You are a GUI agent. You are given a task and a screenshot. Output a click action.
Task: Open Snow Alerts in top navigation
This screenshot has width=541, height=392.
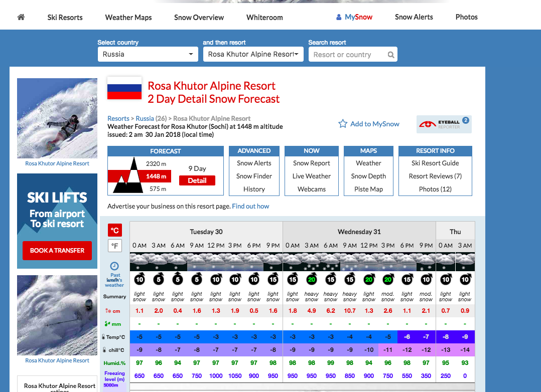[414, 17]
